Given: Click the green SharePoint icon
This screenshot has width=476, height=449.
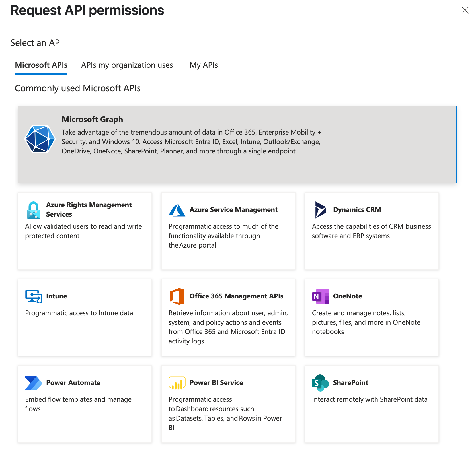Looking at the screenshot, I should click(321, 383).
